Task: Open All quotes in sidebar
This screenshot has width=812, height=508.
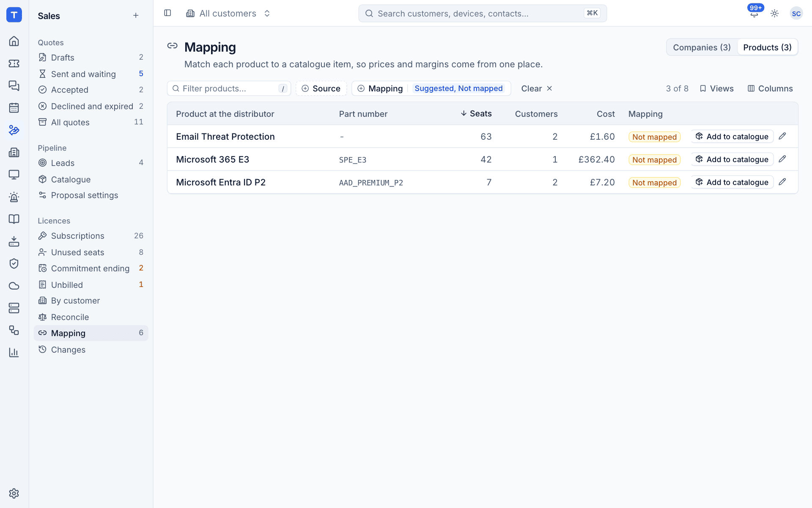Action: (x=91, y=122)
